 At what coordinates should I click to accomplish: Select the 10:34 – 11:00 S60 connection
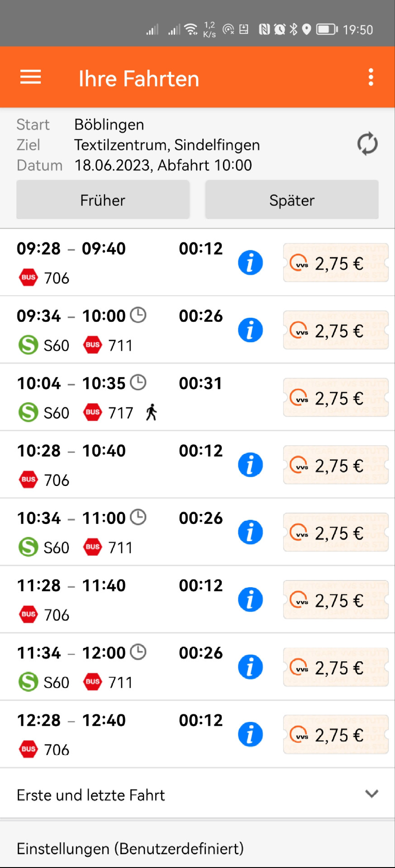pos(118,532)
